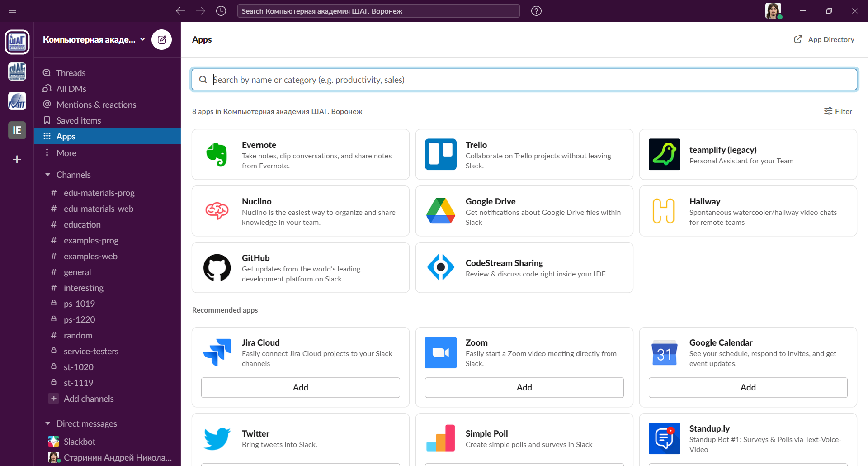The image size is (868, 466).
Task: Open the teamplify bird icon
Action: [665, 154]
